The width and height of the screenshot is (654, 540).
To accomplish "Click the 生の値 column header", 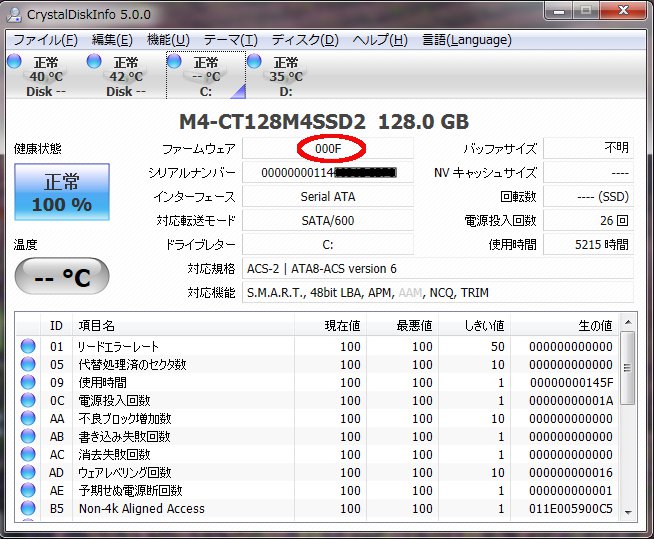I will pos(565,325).
